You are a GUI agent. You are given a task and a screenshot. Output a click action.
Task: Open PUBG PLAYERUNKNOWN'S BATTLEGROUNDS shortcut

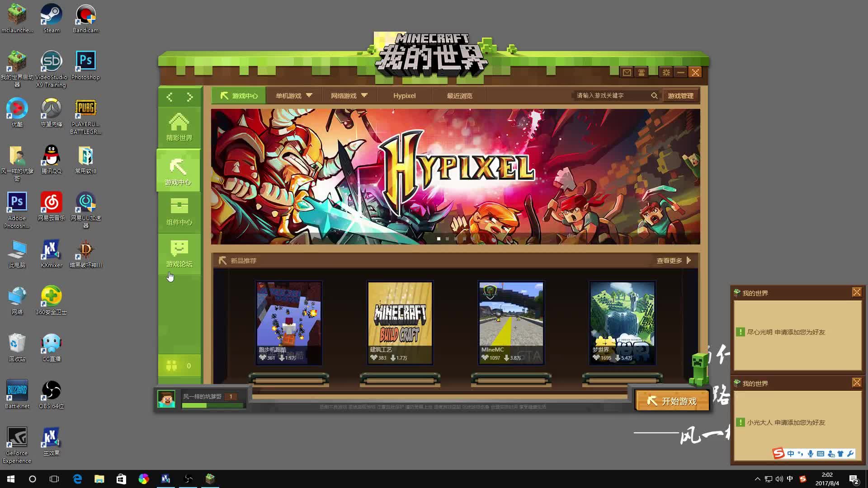(85, 117)
